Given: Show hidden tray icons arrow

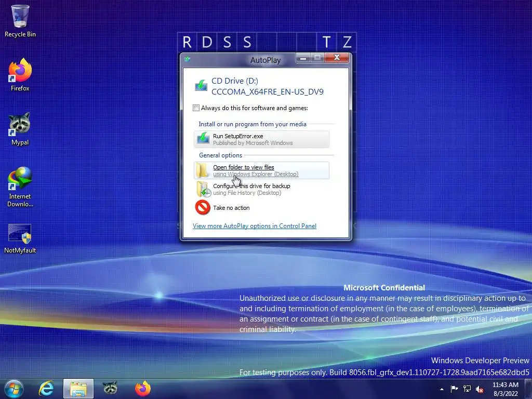Looking at the screenshot, I should tap(442, 389).
